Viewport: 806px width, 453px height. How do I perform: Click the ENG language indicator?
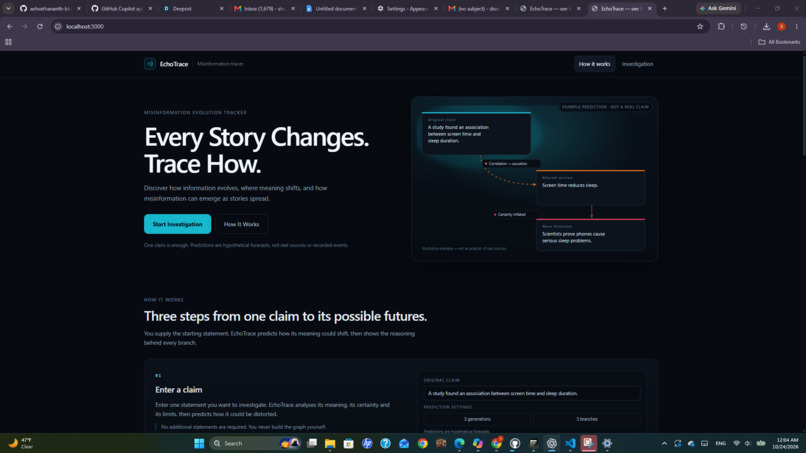pyautogui.click(x=720, y=443)
